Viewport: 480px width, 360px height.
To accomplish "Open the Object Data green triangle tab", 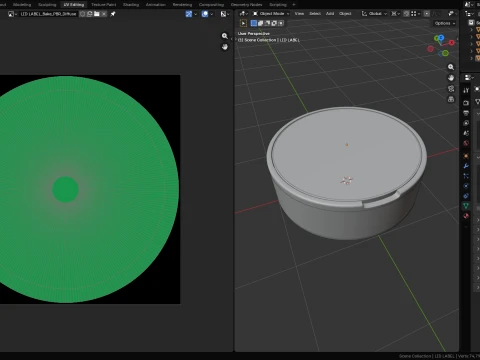I will pos(466,206).
